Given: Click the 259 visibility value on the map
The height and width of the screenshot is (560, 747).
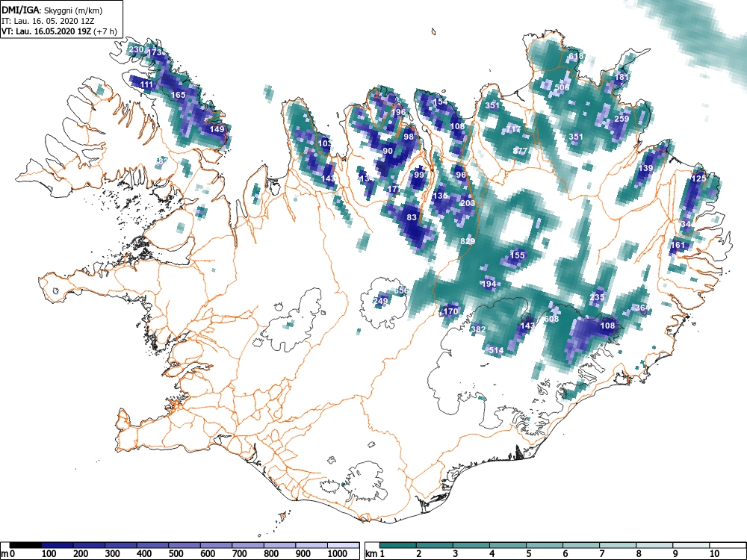Looking at the screenshot, I should 622,119.
